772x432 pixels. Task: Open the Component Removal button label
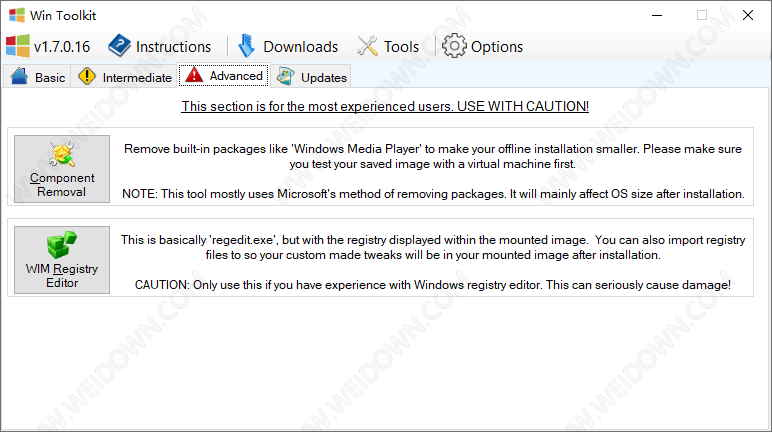tap(62, 185)
